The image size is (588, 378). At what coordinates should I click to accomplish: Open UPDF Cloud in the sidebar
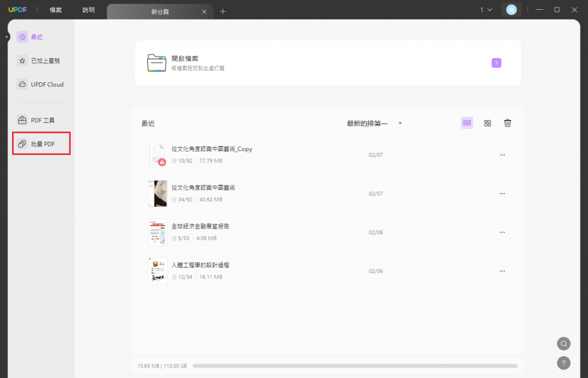pyautogui.click(x=41, y=84)
